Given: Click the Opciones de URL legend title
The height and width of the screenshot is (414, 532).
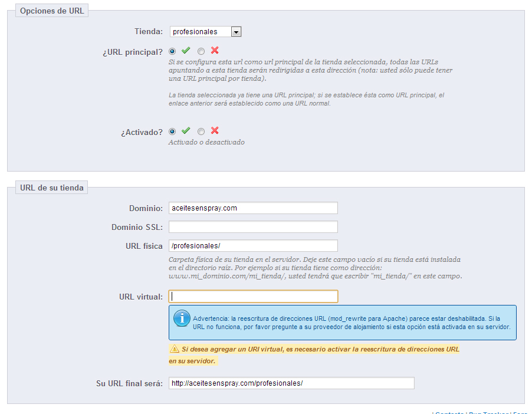Looking at the screenshot, I should (52, 11).
